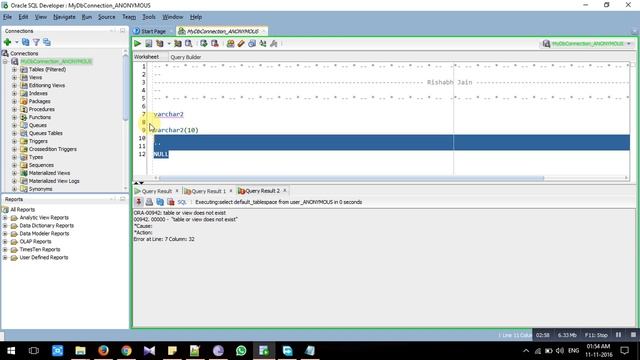
Task: Expand the Data Dictionary Reports folder
Action: point(5,226)
